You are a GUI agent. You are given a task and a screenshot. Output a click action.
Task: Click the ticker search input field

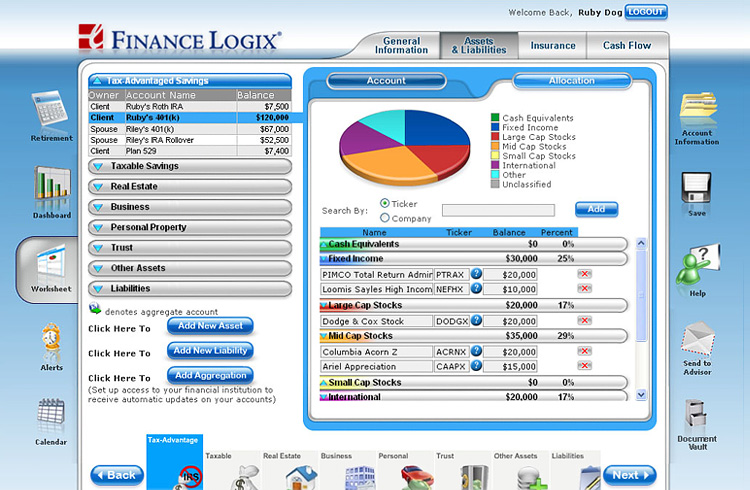[x=498, y=210]
